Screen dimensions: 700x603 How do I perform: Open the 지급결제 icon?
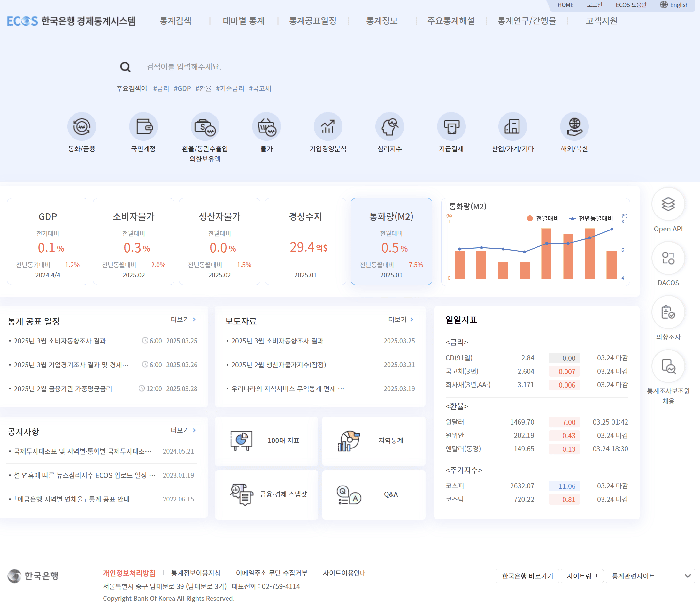coord(451,127)
